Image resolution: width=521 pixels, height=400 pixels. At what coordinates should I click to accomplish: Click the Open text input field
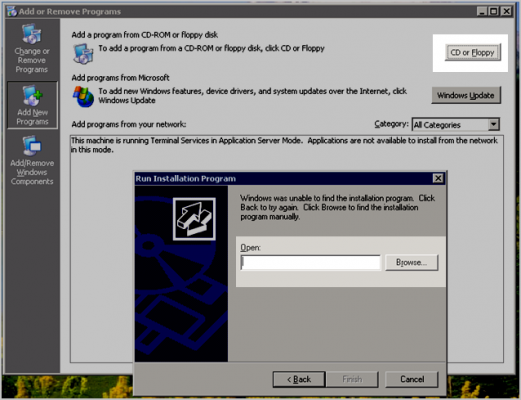[310, 263]
